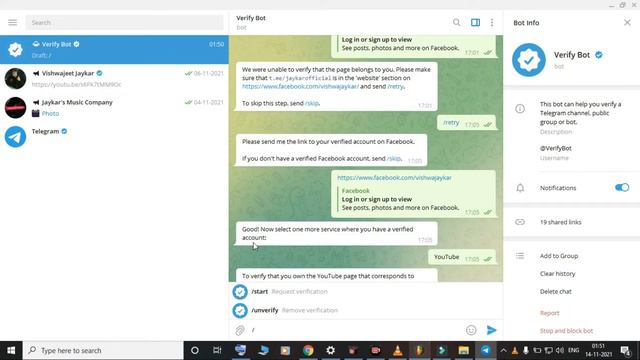Viewport: 640px width, 360px height.
Task: Open Settings gear on the taskbar
Action: click(331, 350)
